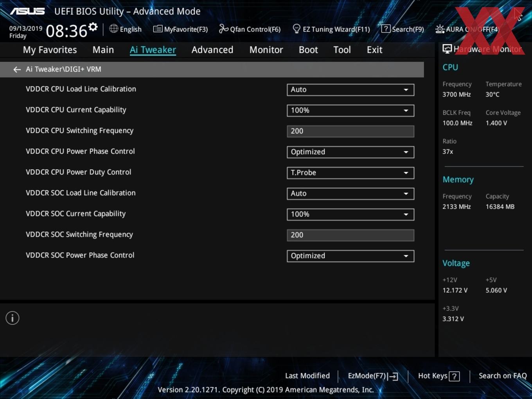Expand VDDCR CPU Load Line Calibration dropdown
Screen dimensions: 532x399
[x=350, y=90]
